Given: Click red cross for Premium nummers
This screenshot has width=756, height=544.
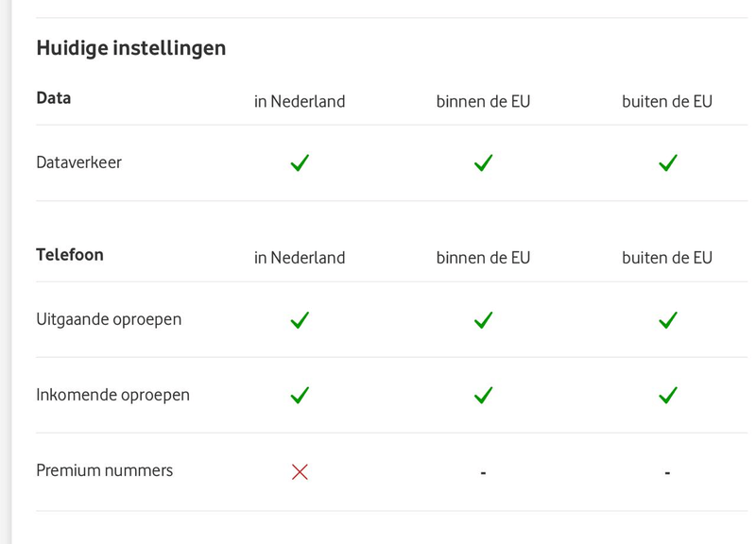Looking at the screenshot, I should pyautogui.click(x=300, y=471).
